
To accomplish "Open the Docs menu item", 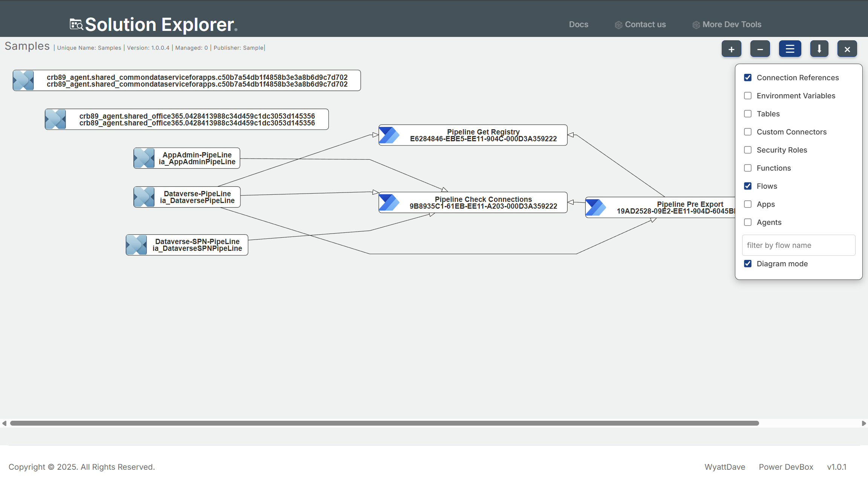I will pyautogui.click(x=578, y=24).
